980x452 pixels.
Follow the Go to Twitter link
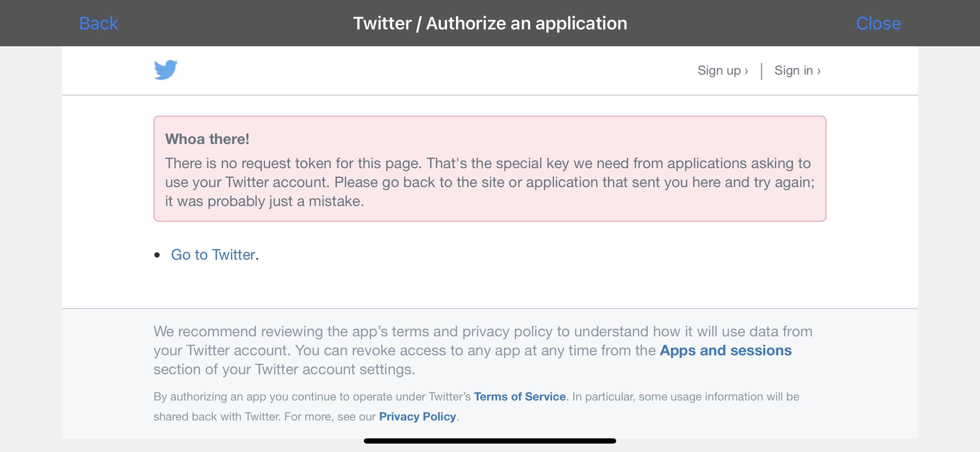click(213, 254)
